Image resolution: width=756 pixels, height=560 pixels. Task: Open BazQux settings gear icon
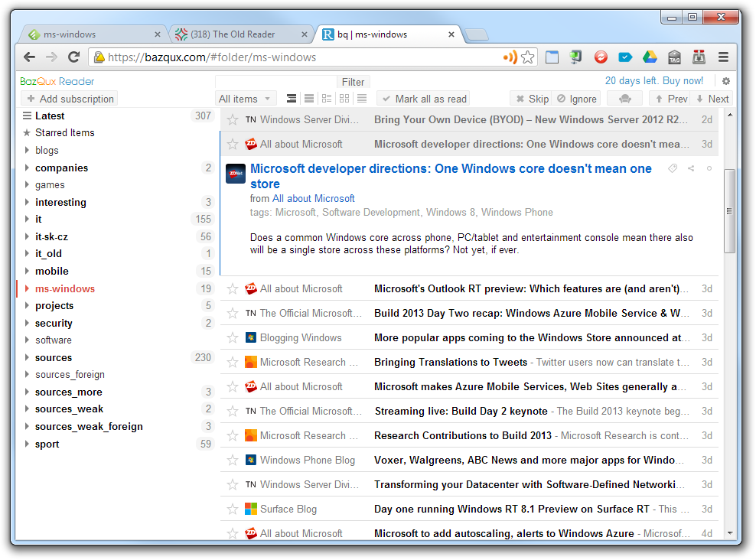725,81
